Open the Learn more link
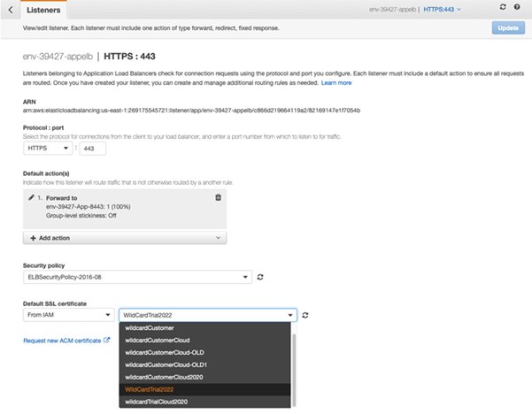Image resolution: width=532 pixels, height=414 pixels. (336, 82)
